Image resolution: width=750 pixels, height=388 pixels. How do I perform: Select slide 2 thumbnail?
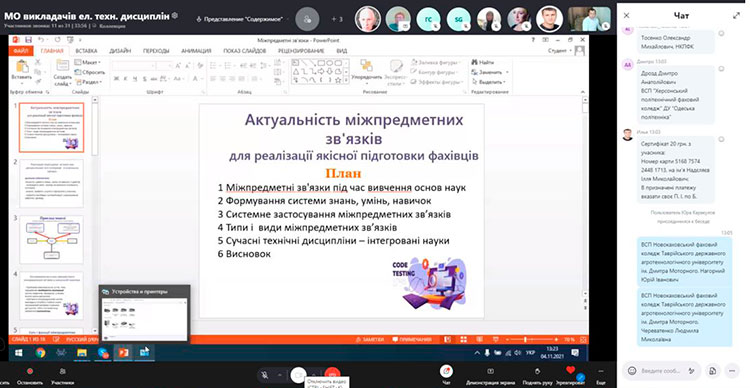coord(51,184)
